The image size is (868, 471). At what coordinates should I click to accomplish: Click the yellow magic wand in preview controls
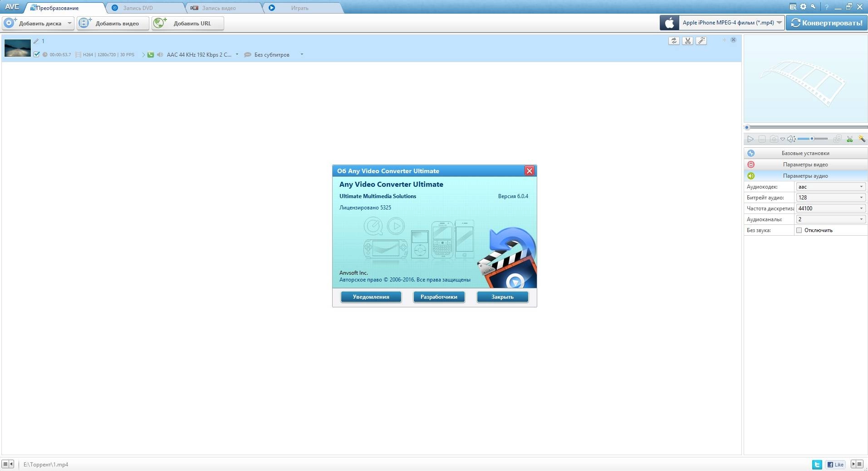862,139
